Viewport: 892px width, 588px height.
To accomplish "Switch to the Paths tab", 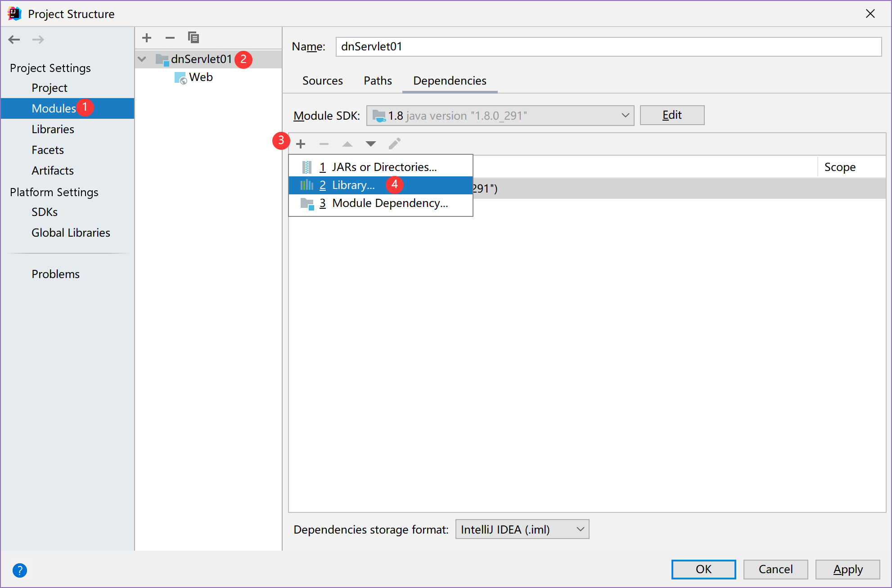I will (378, 81).
